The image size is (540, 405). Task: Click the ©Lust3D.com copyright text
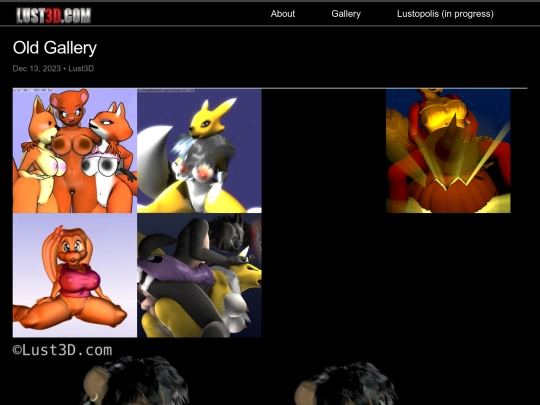click(62, 350)
